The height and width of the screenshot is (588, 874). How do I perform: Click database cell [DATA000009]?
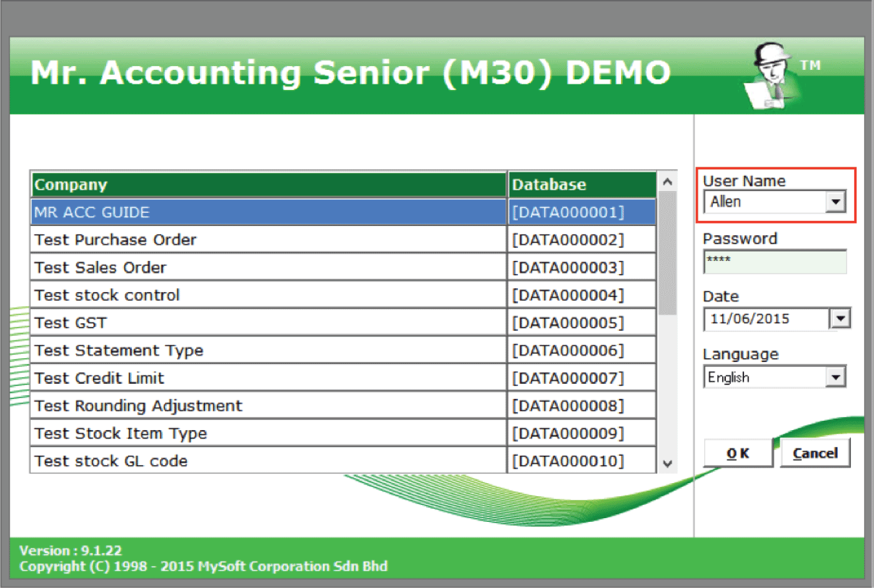(x=582, y=433)
